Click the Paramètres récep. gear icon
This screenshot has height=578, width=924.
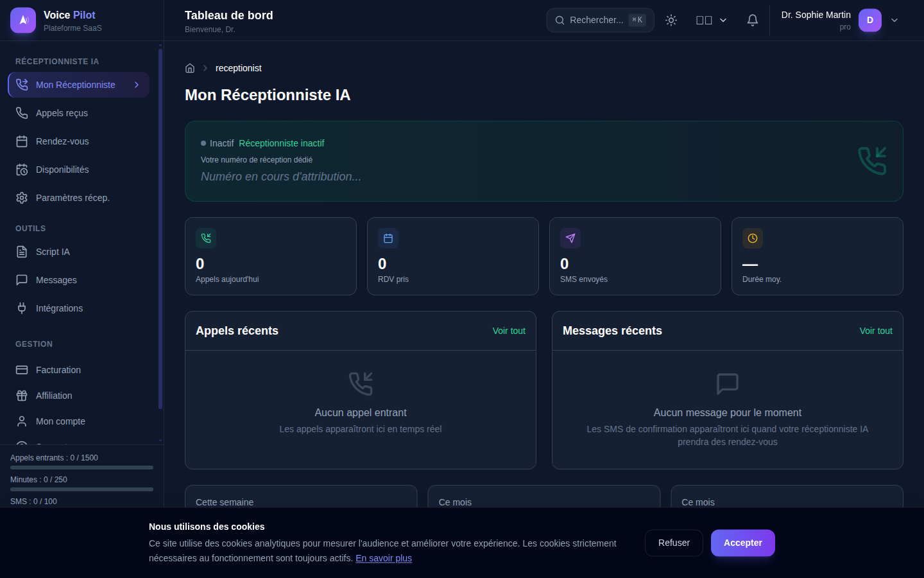pos(22,198)
